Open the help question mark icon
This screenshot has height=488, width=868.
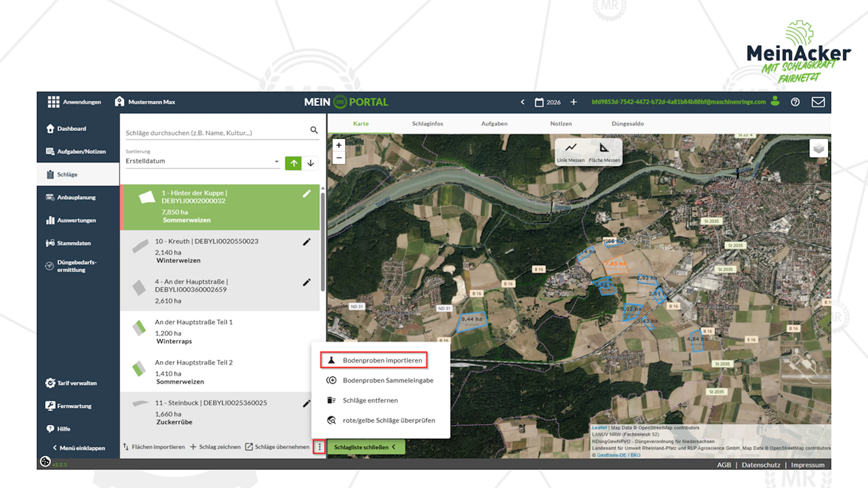tap(795, 102)
